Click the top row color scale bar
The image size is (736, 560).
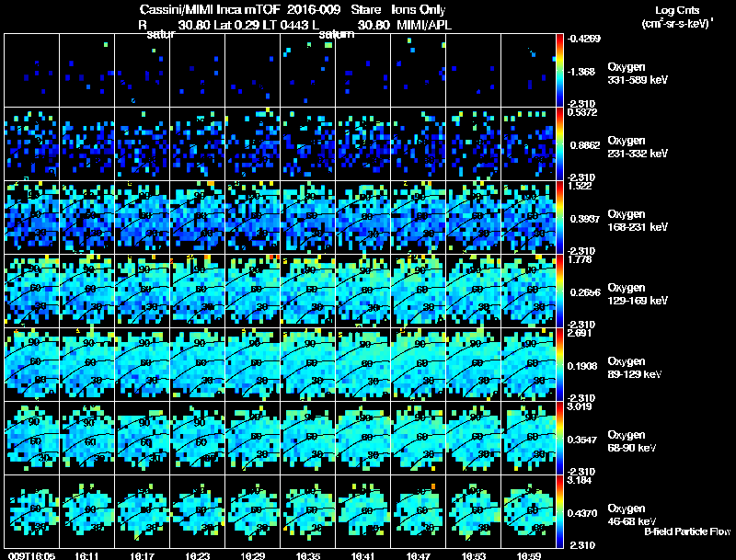(559, 71)
